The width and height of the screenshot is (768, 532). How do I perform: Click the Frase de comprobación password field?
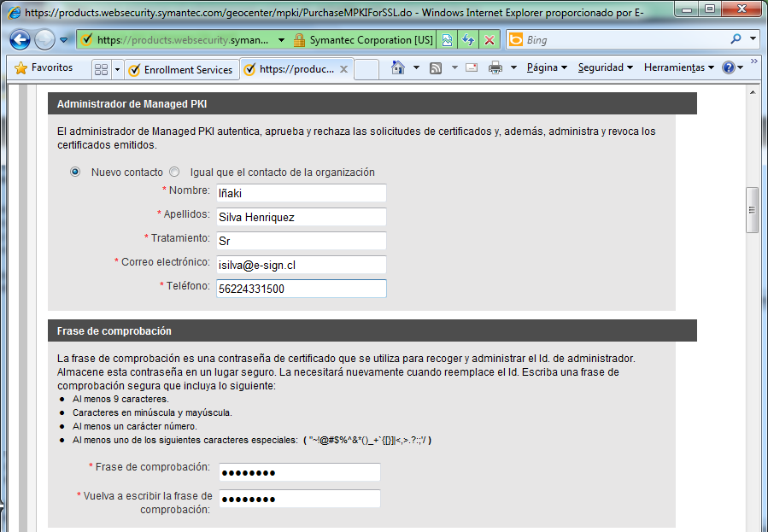click(x=299, y=473)
